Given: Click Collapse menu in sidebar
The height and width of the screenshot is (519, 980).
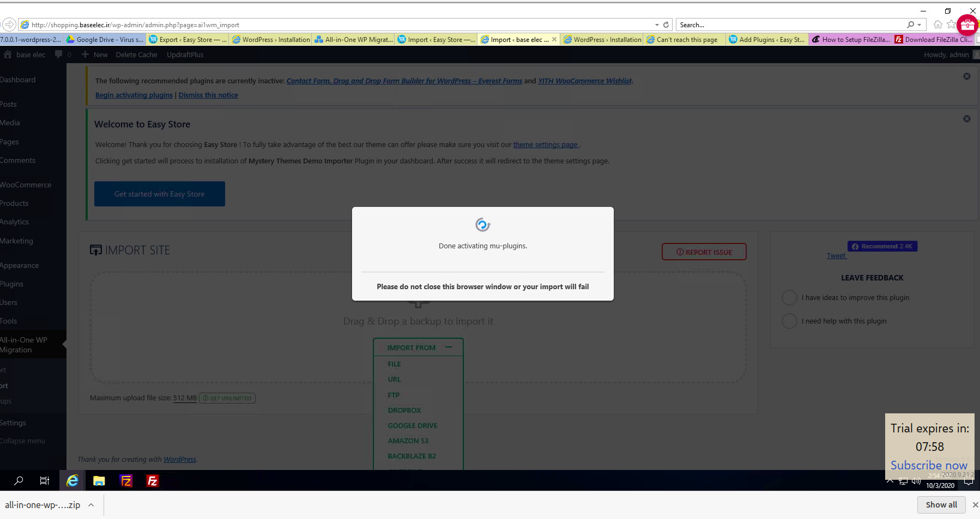Looking at the screenshot, I should pyautogui.click(x=23, y=441).
